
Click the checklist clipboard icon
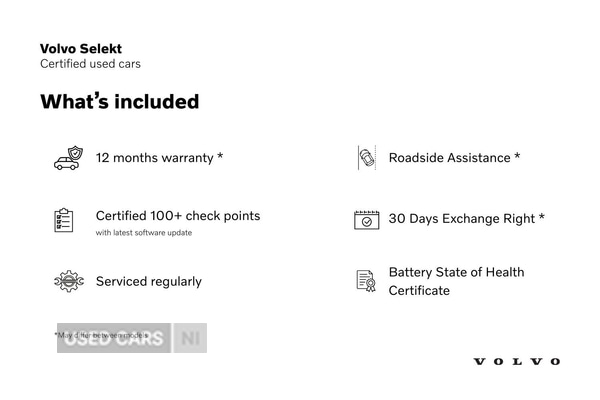pyautogui.click(x=64, y=220)
